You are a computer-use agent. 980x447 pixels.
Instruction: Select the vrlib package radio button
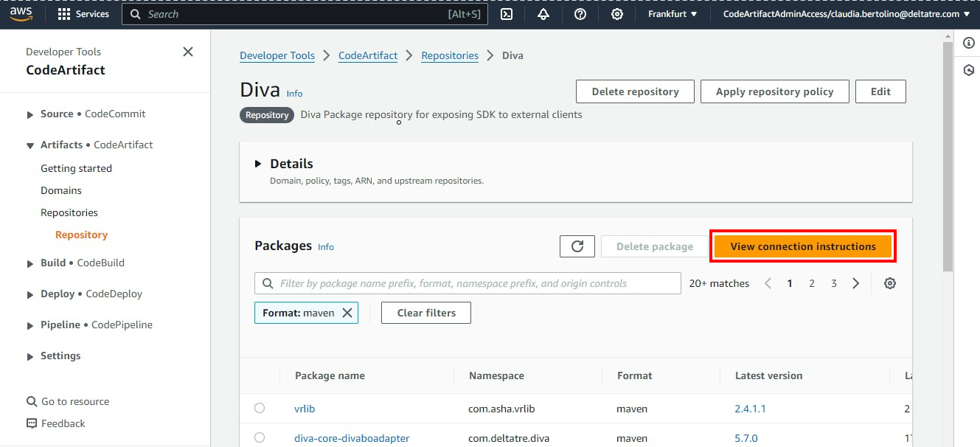pos(260,408)
